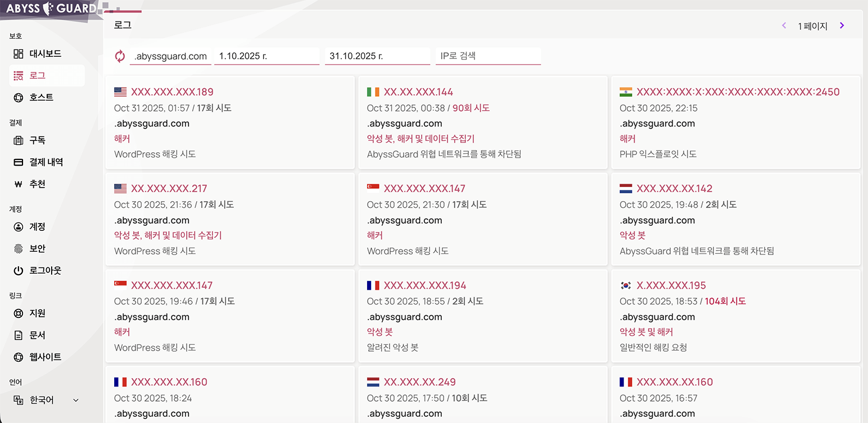Click the IP로 검색 search field
This screenshot has height=423, width=868.
(x=488, y=56)
